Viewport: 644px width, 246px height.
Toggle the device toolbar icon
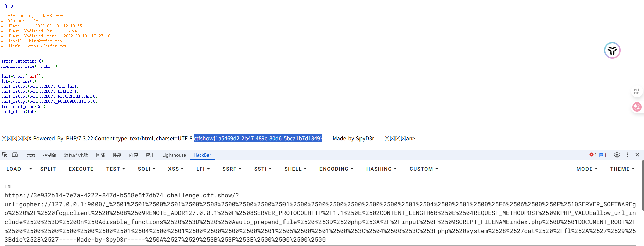click(x=15, y=155)
